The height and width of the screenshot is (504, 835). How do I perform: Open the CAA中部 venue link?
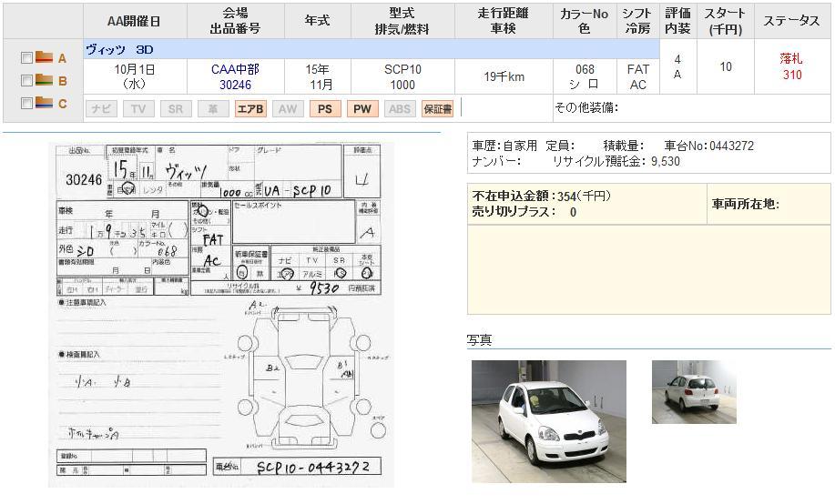tap(235, 69)
